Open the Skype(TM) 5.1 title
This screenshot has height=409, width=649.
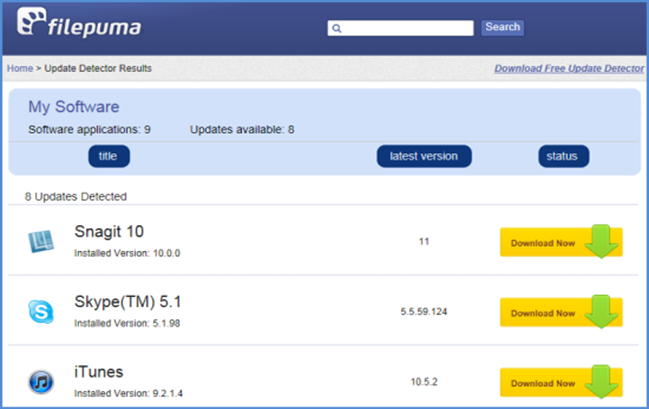pyautogui.click(x=127, y=302)
